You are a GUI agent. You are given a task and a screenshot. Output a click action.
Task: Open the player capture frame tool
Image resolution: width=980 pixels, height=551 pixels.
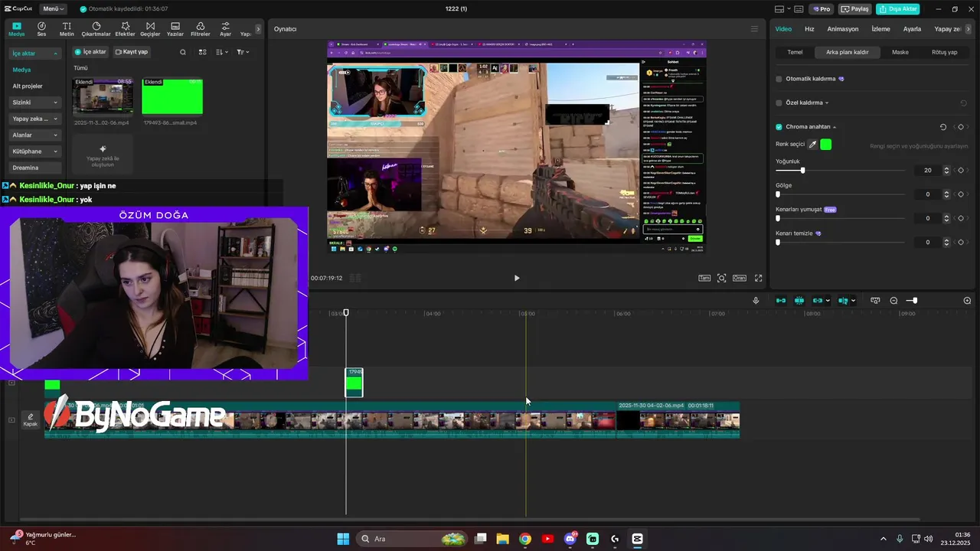pyautogui.click(x=721, y=279)
